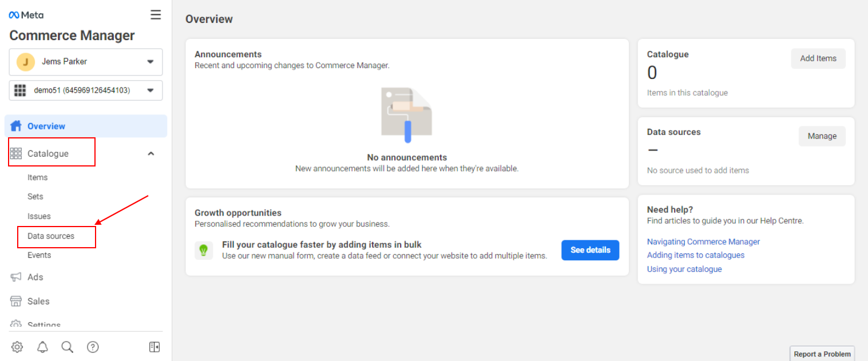Click the Add Items button

click(x=818, y=58)
